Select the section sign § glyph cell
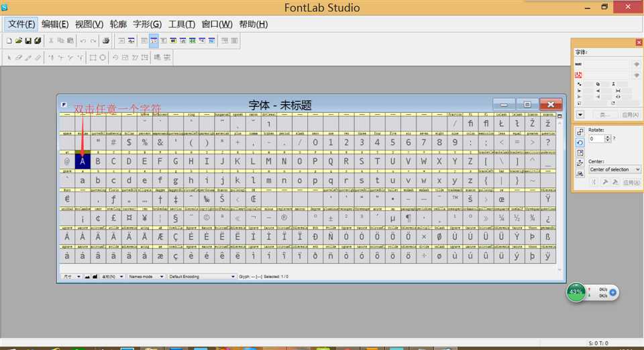The width and height of the screenshot is (644, 350). tap(175, 218)
